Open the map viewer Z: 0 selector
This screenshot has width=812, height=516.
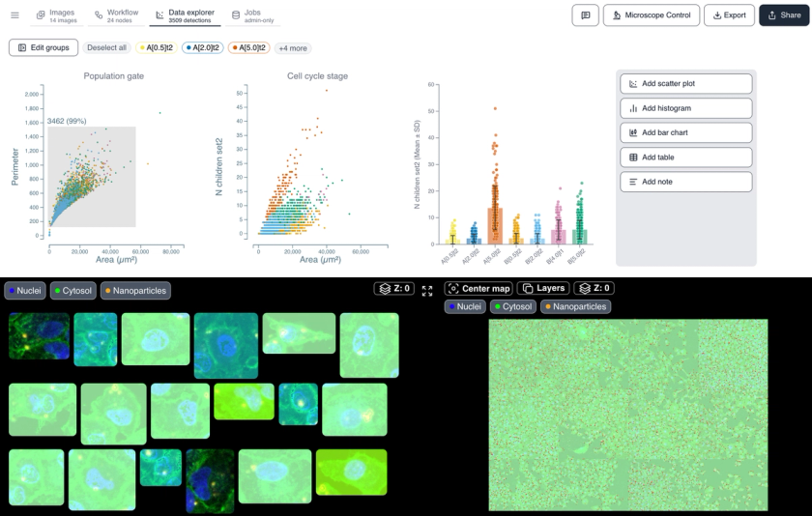[594, 288]
